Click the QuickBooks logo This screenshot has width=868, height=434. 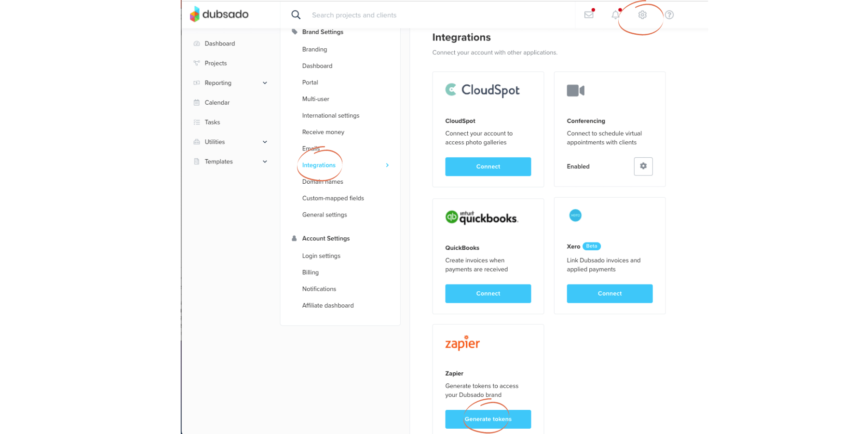click(482, 217)
